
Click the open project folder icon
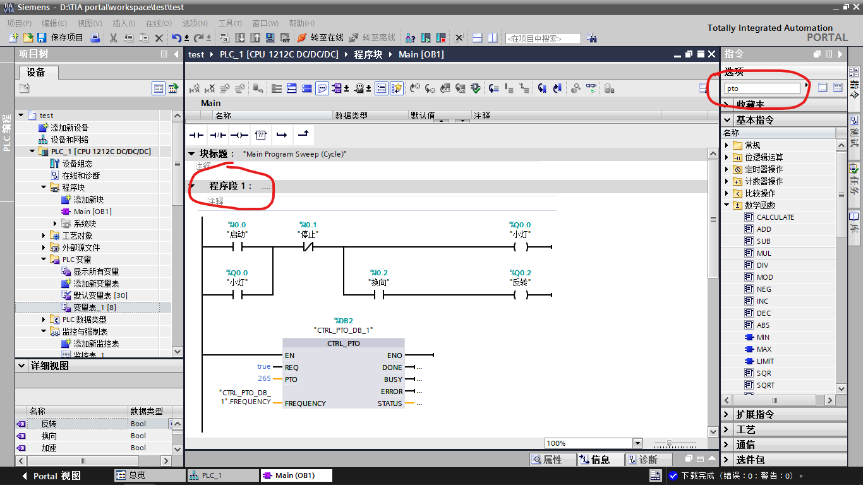[28, 38]
